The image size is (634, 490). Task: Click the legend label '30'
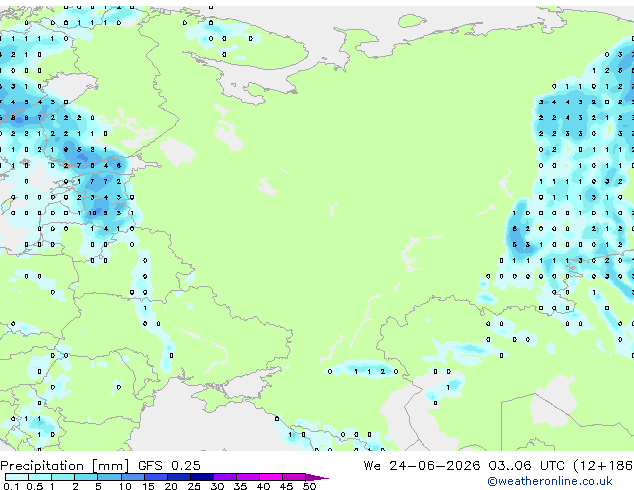point(217,486)
